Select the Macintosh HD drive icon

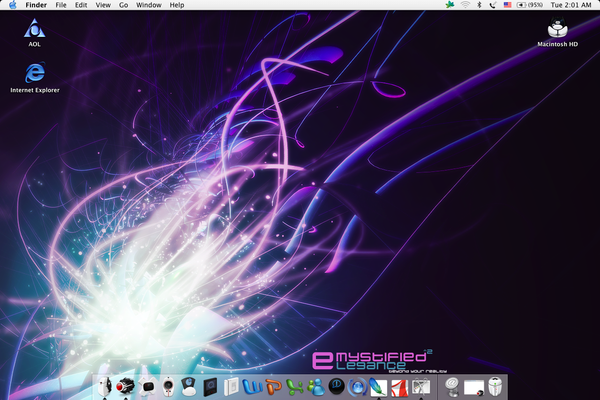click(557, 28)
